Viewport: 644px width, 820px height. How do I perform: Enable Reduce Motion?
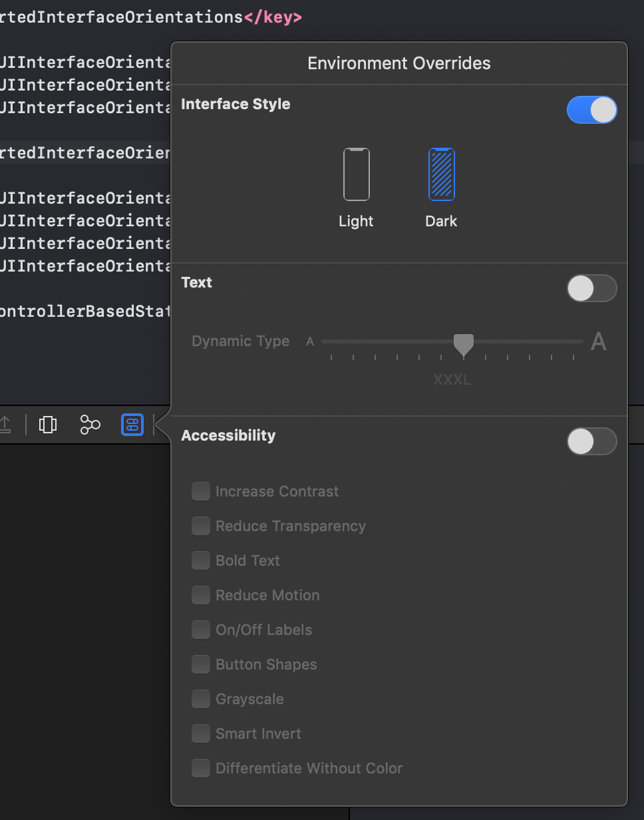click(x=200, y=595)
